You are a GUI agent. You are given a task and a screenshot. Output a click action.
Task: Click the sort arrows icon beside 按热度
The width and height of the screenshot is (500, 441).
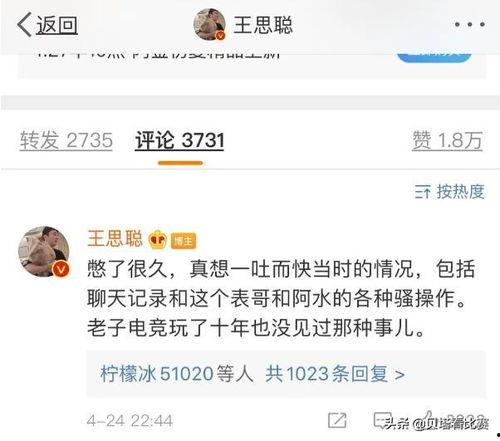tap(423, 192)
